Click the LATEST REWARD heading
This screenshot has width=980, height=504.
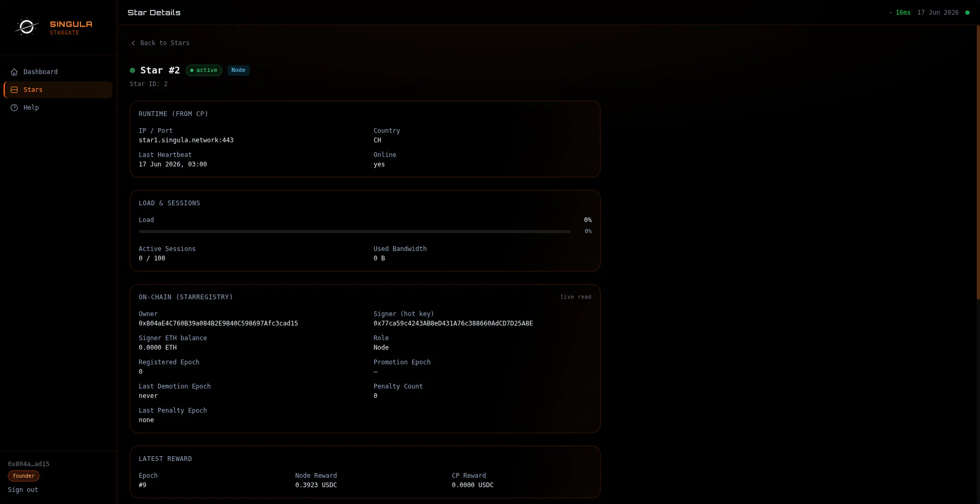[166, 459]
